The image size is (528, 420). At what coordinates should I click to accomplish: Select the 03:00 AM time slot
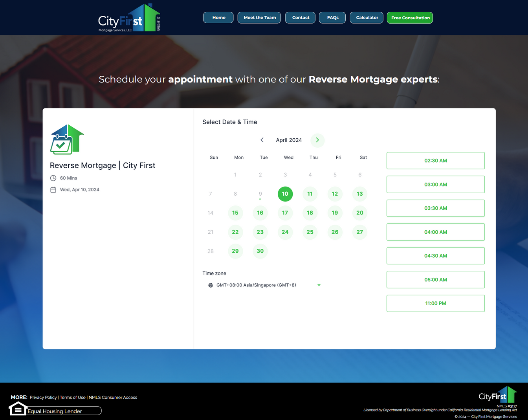[x=436, y=184]
